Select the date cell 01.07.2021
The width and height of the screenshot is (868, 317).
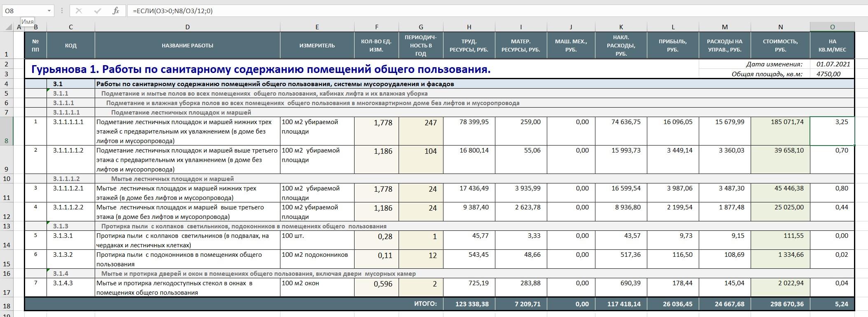click(x=832, y=64)
